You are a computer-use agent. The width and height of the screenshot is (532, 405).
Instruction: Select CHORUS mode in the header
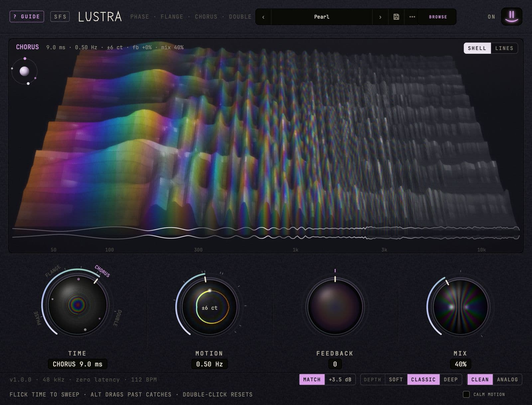point(206,17)
